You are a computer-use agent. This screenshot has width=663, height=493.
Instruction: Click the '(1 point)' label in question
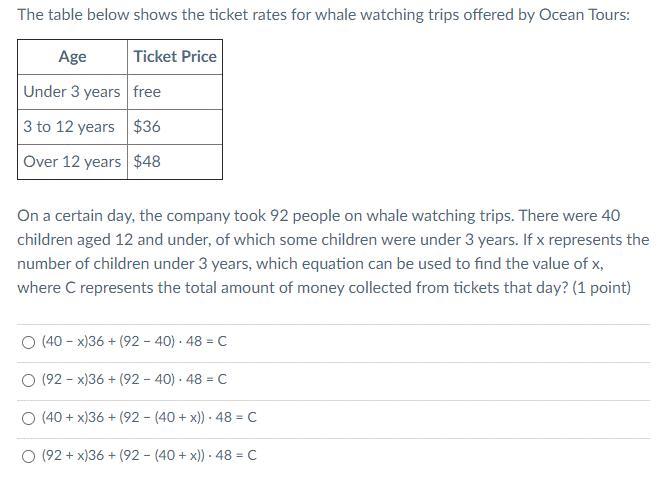[599, 288]
